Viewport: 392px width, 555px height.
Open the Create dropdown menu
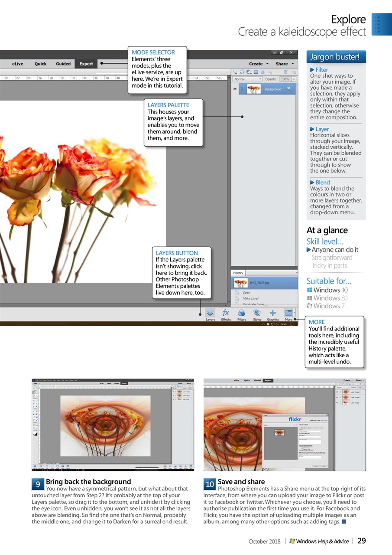coord(259,64)
